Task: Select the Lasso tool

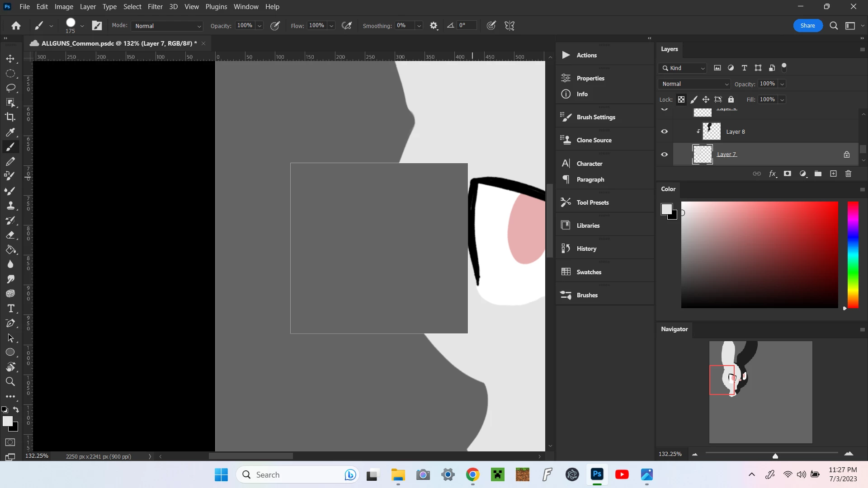Action: click(x=10, y=88)
